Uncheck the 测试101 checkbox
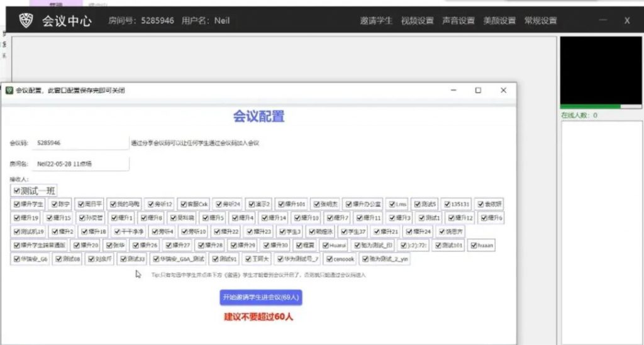Screen dimensions: 644x345 click(438, 246)
